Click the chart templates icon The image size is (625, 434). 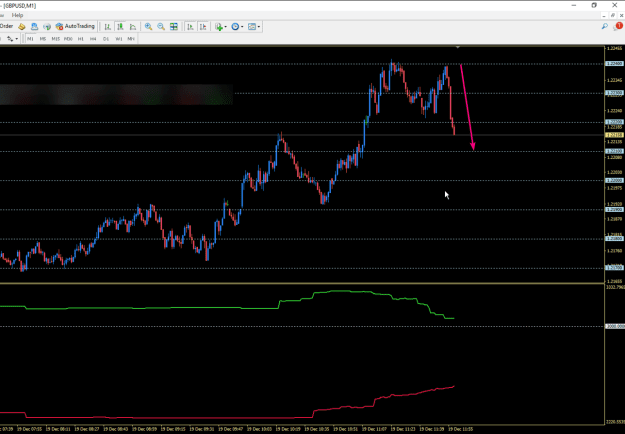tap(252, 27)
